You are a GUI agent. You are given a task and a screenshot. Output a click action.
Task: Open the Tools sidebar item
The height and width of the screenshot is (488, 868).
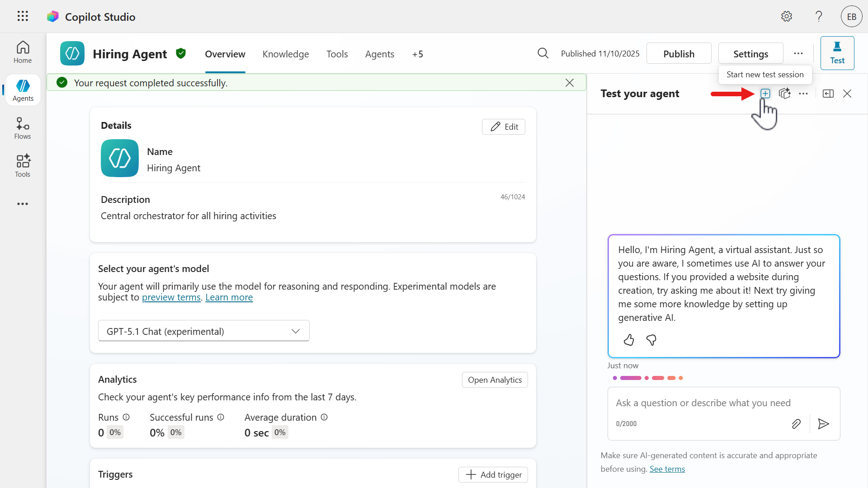(x=23, y=166)
